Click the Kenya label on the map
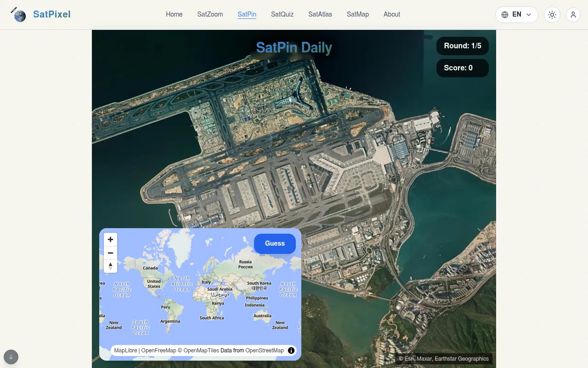 [218, 303]
